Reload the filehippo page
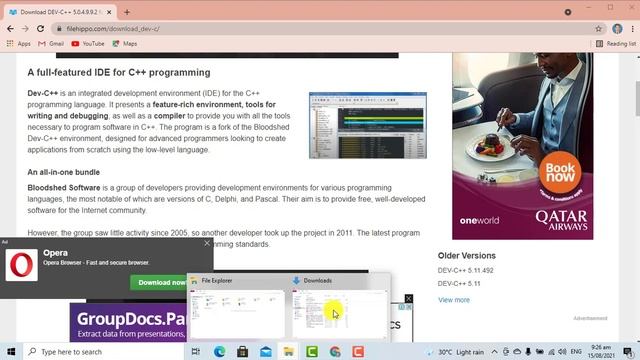 (40, 29)
